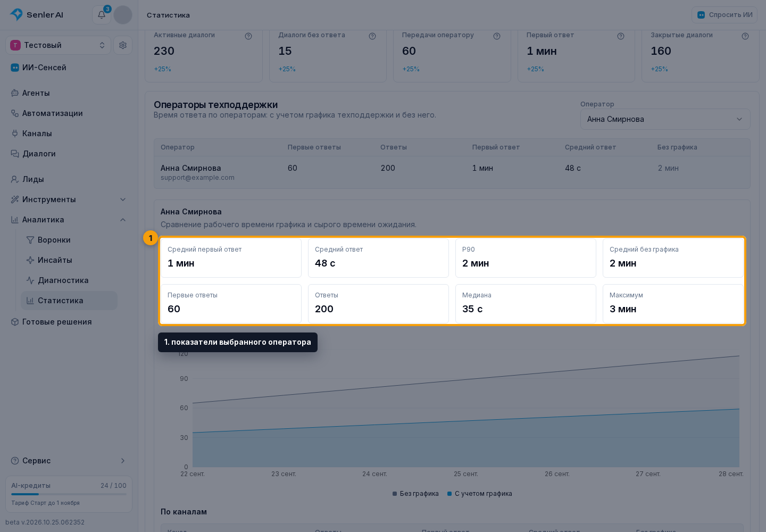
Task: Go to Автоматизации
Action: click(x=69, y=113)
